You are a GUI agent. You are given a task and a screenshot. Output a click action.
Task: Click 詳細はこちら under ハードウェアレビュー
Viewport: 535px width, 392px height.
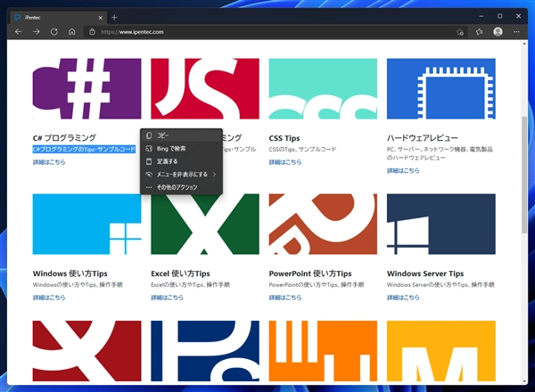click(403, 170)
